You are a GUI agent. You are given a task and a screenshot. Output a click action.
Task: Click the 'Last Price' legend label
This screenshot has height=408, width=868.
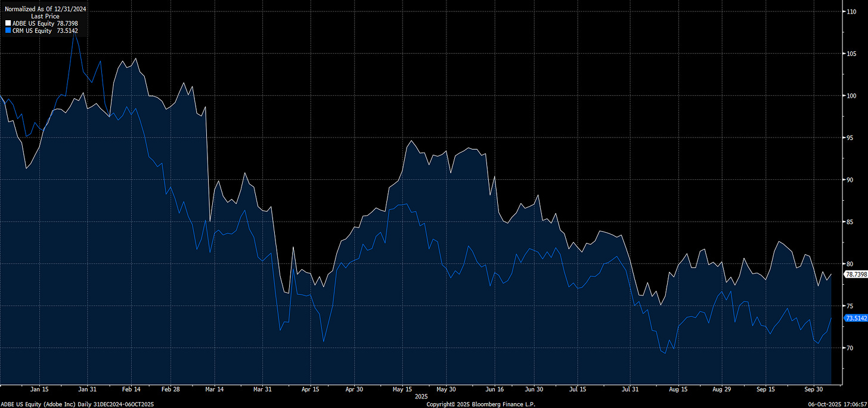(45, 16)
